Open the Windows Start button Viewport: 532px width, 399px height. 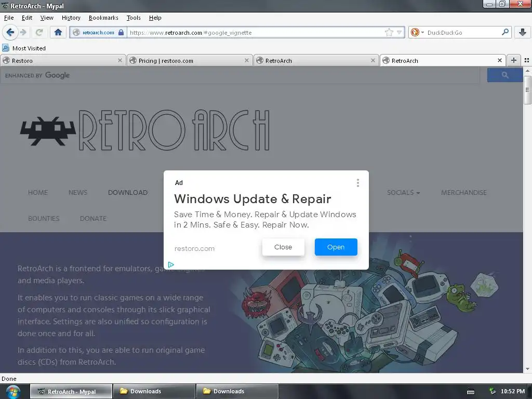point(13,392)
